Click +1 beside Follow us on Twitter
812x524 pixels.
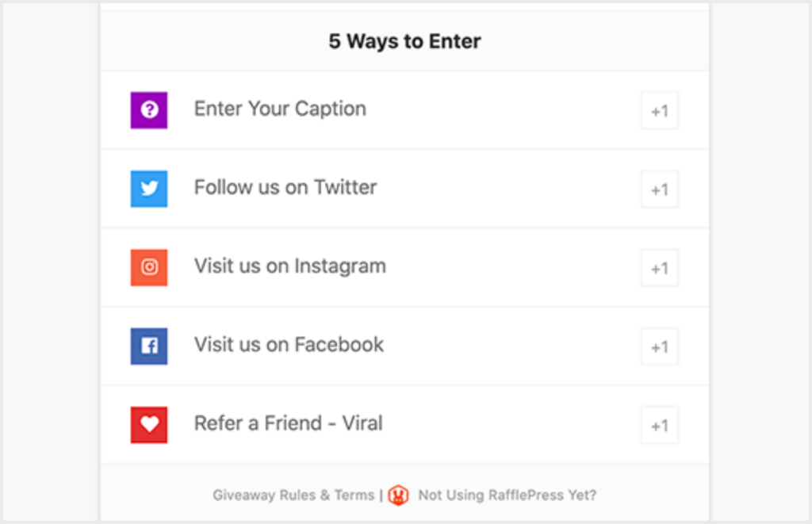click(659, 189)
